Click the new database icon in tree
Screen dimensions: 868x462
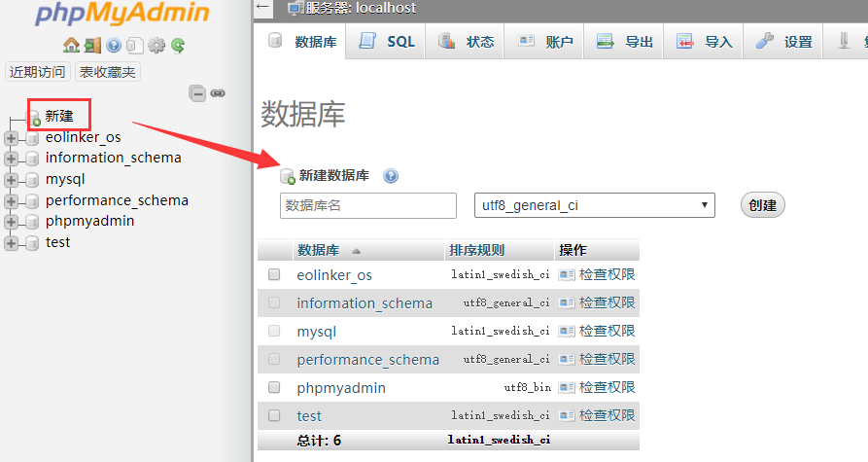(35, 118)
